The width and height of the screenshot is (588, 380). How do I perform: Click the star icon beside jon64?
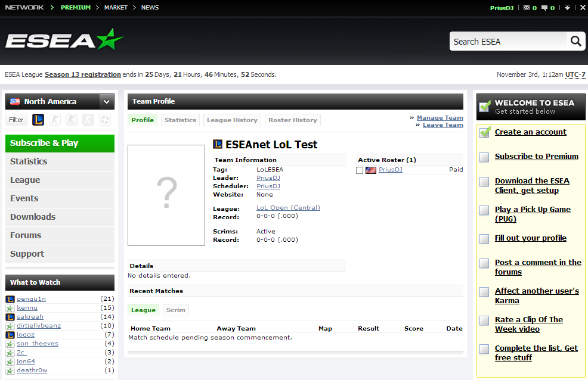tap(10, 362)
